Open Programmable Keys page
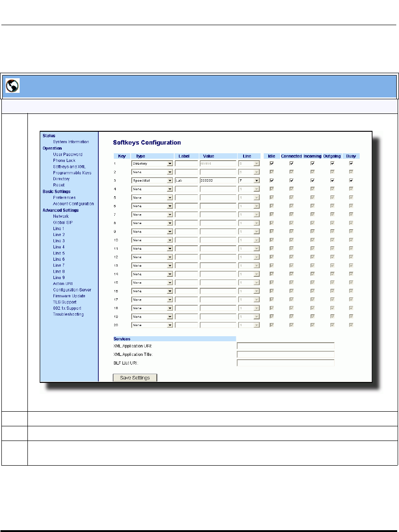Screen dimensions: 399x532 72,173
